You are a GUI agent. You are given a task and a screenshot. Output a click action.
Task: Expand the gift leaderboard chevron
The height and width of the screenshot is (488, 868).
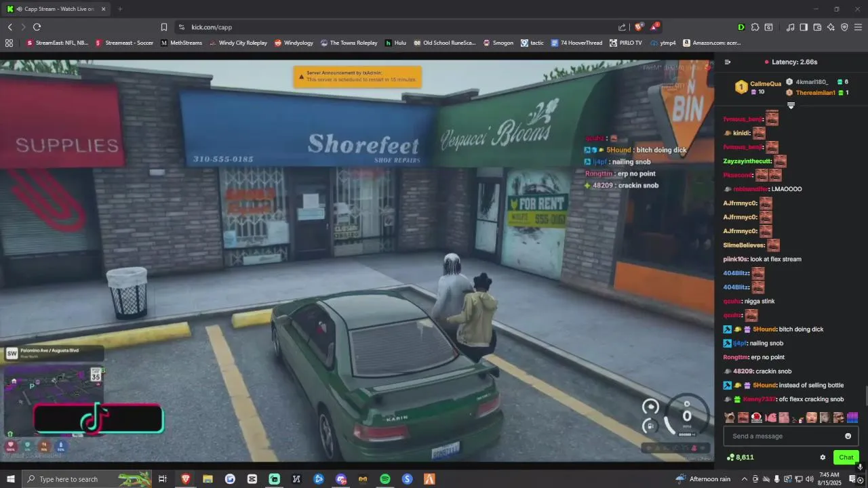(x=791, y=105)
